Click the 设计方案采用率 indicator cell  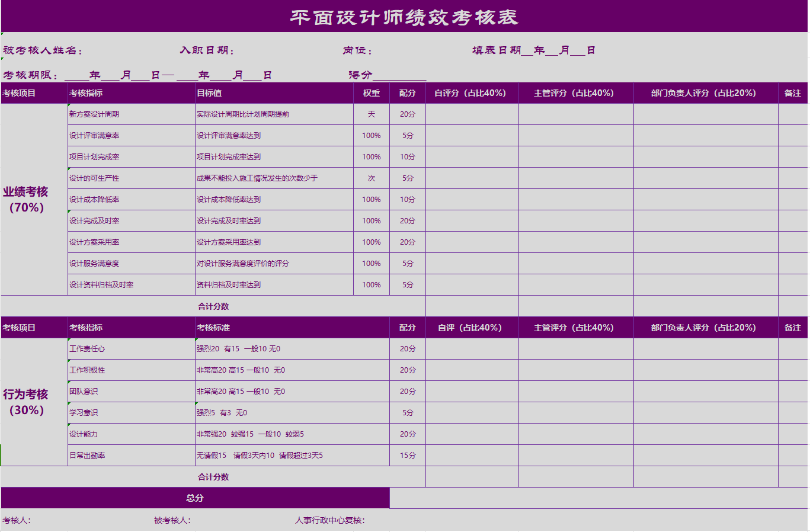(132, 242)
